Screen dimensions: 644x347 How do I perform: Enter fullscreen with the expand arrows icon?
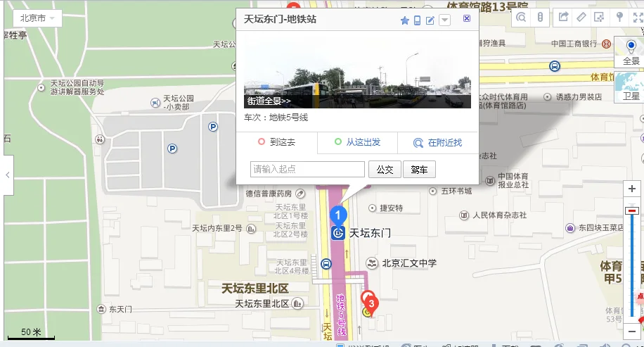(638, 18)
